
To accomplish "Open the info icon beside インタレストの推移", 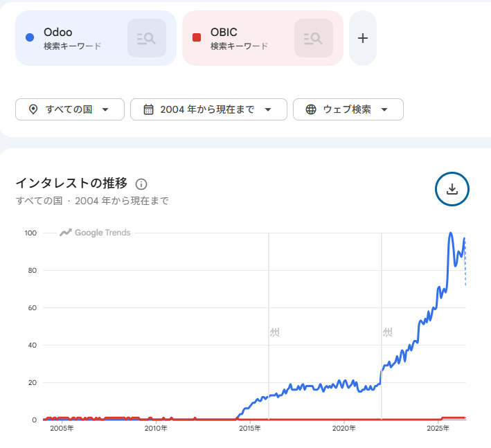I will [x=141, y=184].
